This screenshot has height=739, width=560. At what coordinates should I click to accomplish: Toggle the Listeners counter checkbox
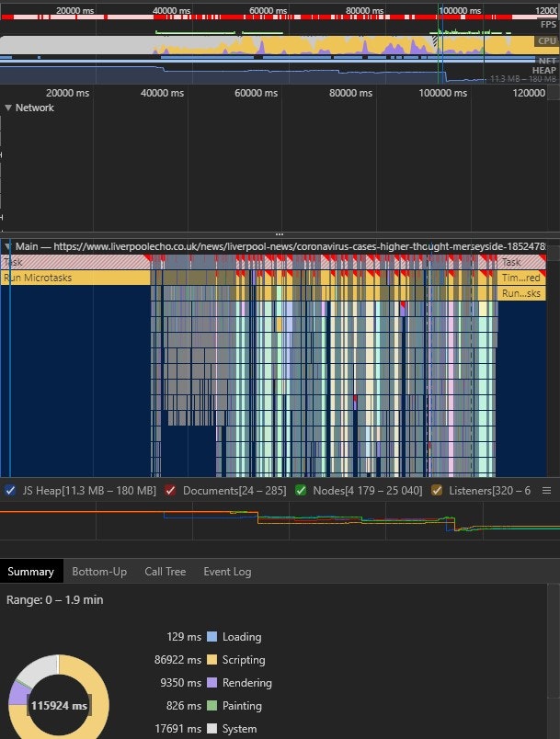(x=437, y=491)
